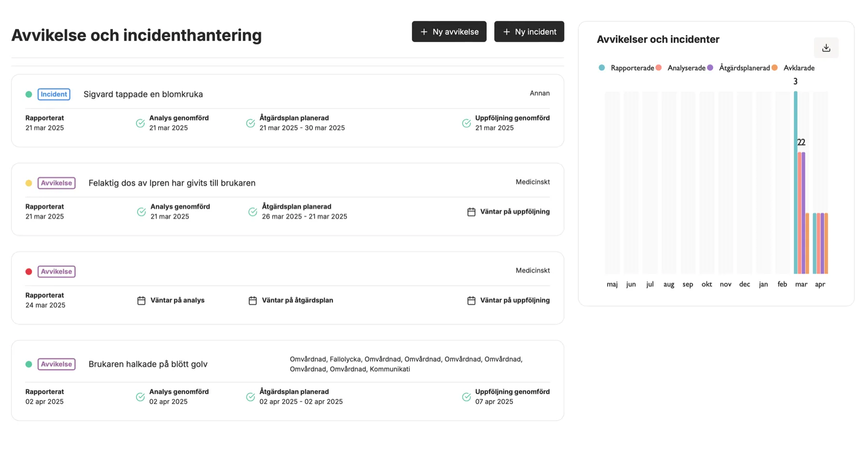868x452 pixels.
Task: Click Åtgärdsplan planerad checkmark in Sigvard card
Action: coord(251,123)
